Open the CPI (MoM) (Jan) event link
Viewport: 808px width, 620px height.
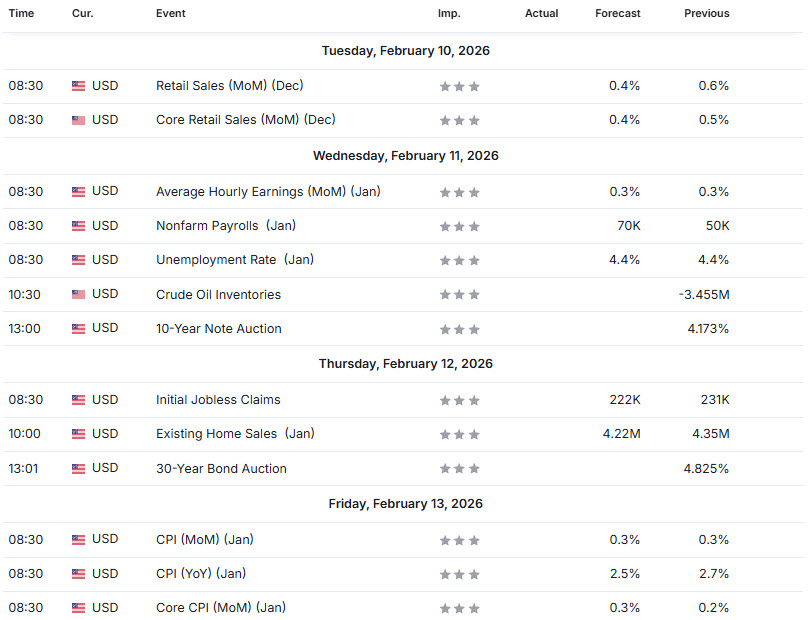(204, 540)
